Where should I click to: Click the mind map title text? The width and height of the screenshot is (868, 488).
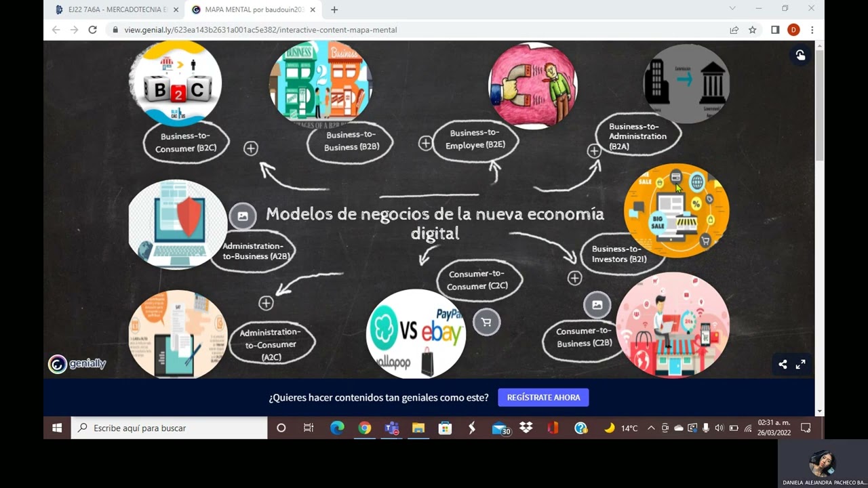[x=435, y=224]
